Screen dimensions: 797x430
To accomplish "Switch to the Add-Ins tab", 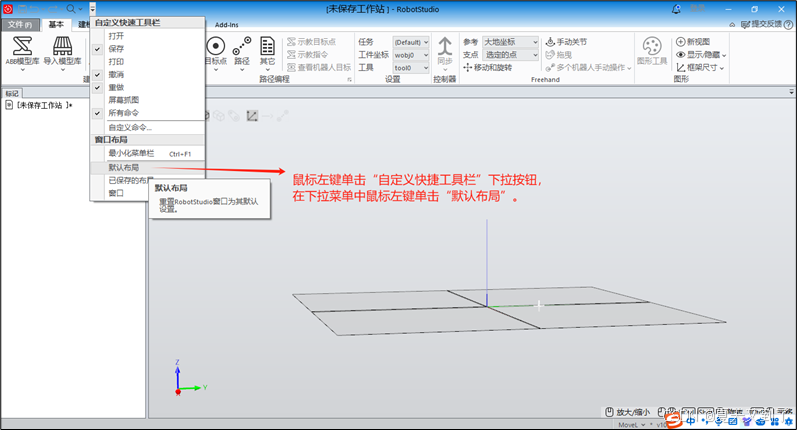I will (227, 24).
